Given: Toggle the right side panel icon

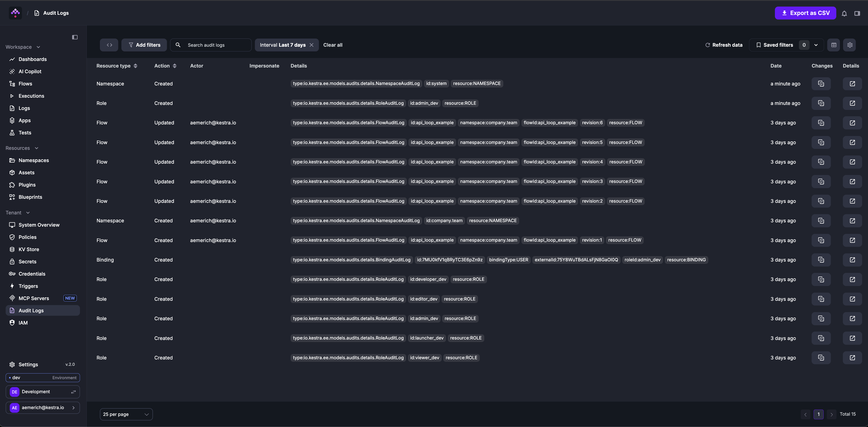Looking at the screenshot, I should tap(857, 13).
